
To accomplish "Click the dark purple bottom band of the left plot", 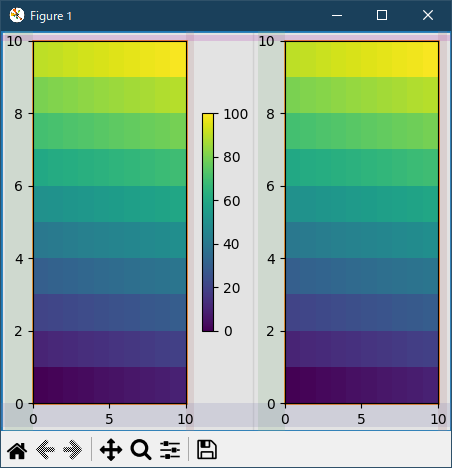I will (110, 385).
